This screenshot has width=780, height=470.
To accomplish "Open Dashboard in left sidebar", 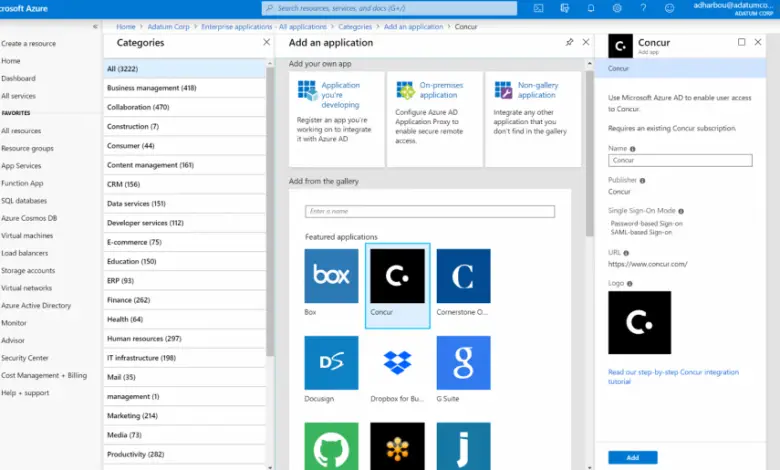I will pos(18,78).
